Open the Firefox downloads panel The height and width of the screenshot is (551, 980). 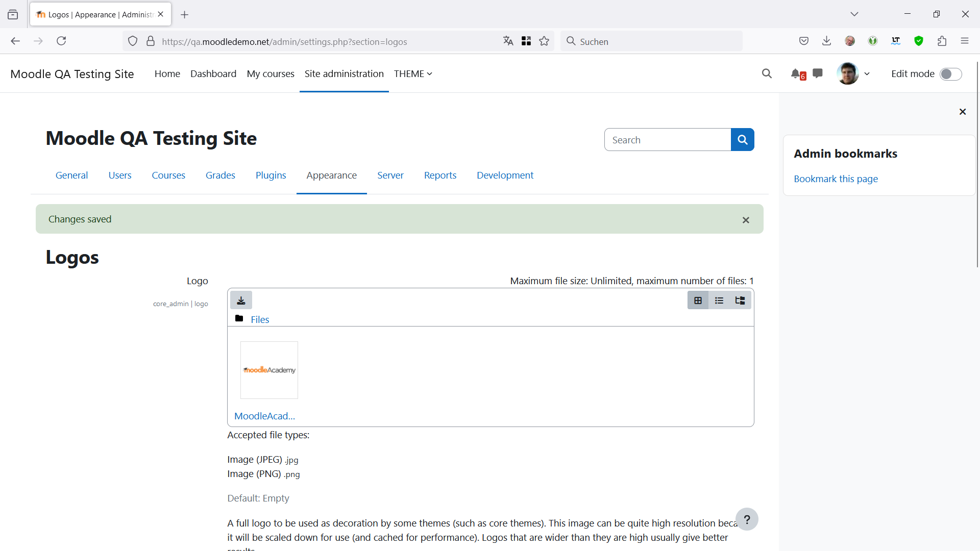coord(827,41)
